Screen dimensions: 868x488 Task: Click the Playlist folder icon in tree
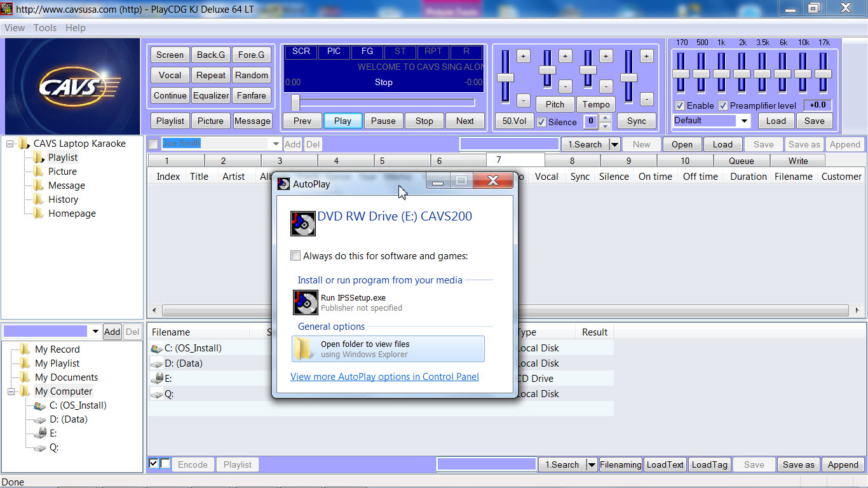coord(39,158)
